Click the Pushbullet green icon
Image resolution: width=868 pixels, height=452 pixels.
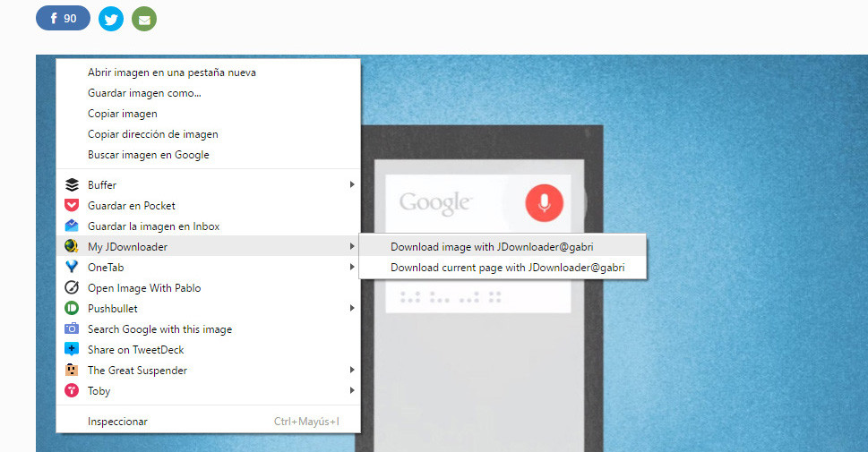[x=73, y=309]
